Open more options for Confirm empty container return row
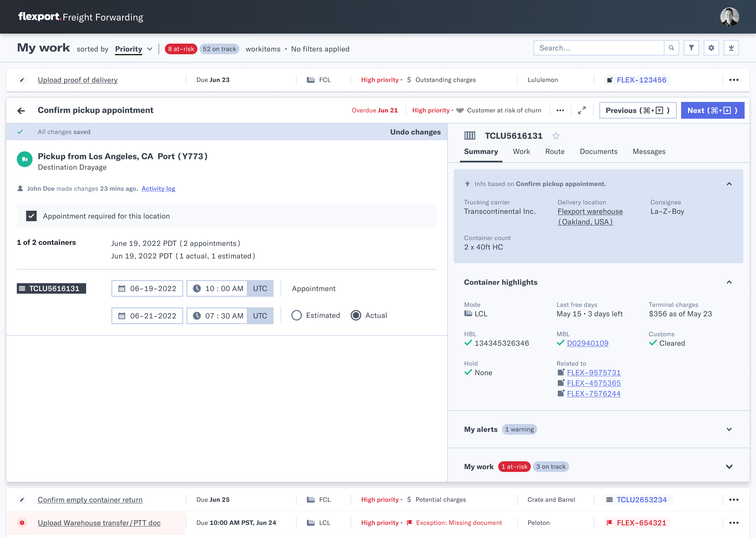The height and width of the screenshot is (538, 756). click(734, 500)
